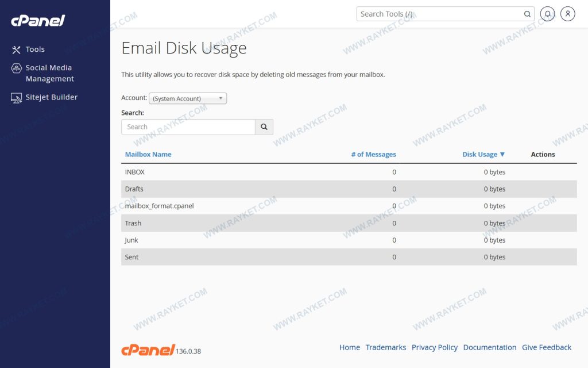The height and width of the screenshot is (368, 588).
Task: Open the Give Feedback link
Action: [547, 347]
